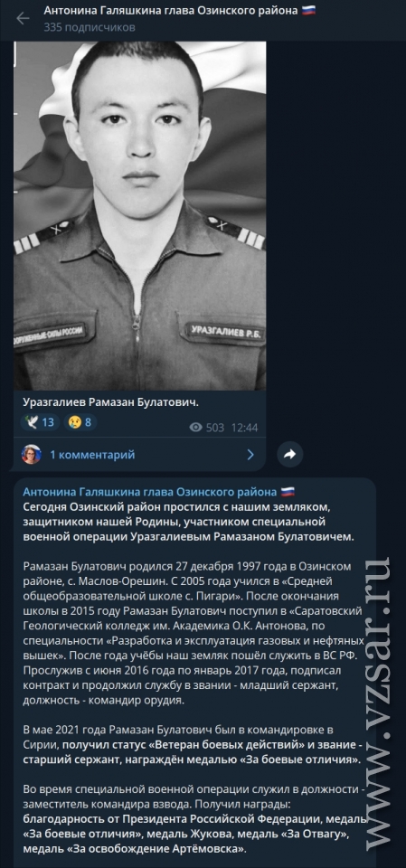Click the flag emoji after second message sender
This screenshot has width=406, height=868.
pos(288,492)
